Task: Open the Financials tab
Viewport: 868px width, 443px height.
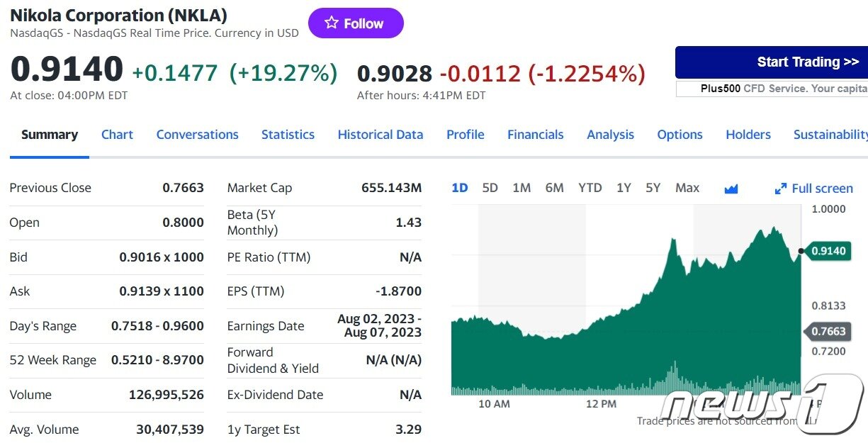Action: pyautogui.click(x=535, y=135)
